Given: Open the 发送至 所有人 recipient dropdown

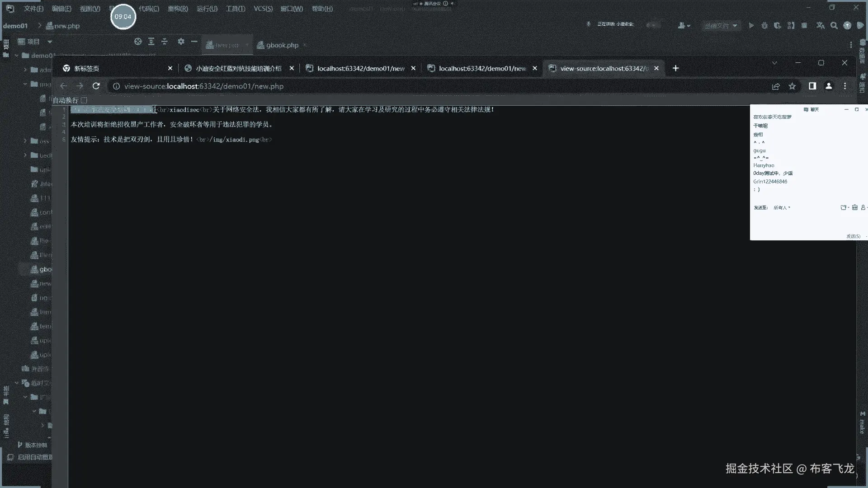Looking at the screenshot, I should [x=782, y=208].
